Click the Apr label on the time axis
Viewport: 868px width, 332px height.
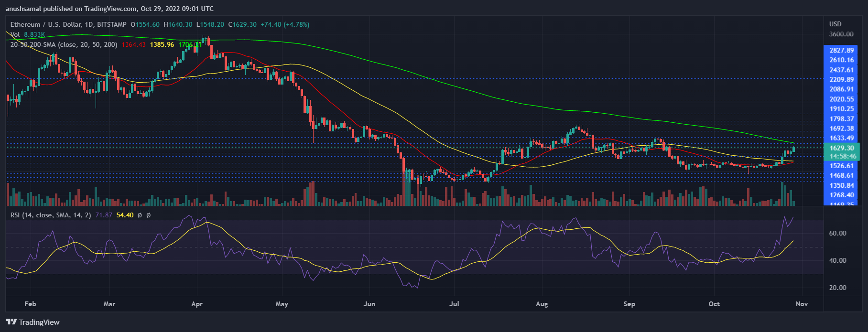coord(196,304)
